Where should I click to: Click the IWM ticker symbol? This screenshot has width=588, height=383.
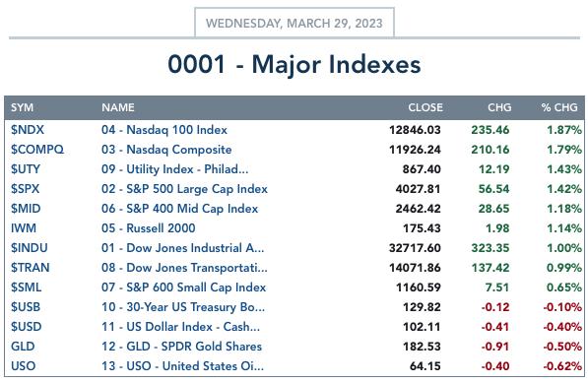click(x=24, y=228)
